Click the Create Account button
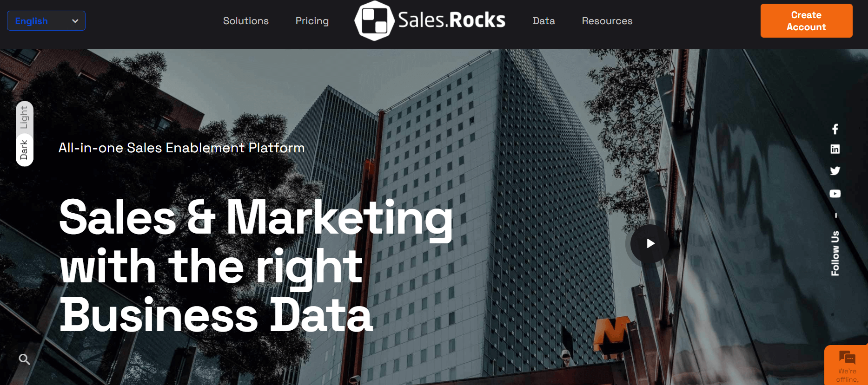The width and height of the screenshot is (868, 385). 806,21
